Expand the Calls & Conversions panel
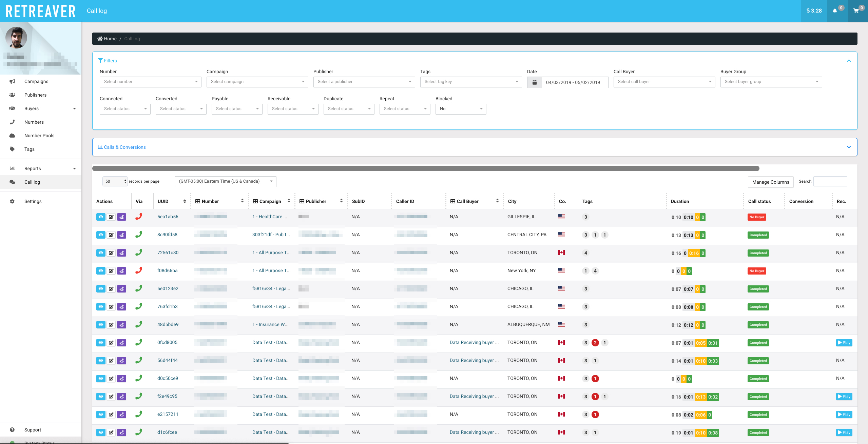This screenshot has height=444, width=868. click(x=849, y=147)
